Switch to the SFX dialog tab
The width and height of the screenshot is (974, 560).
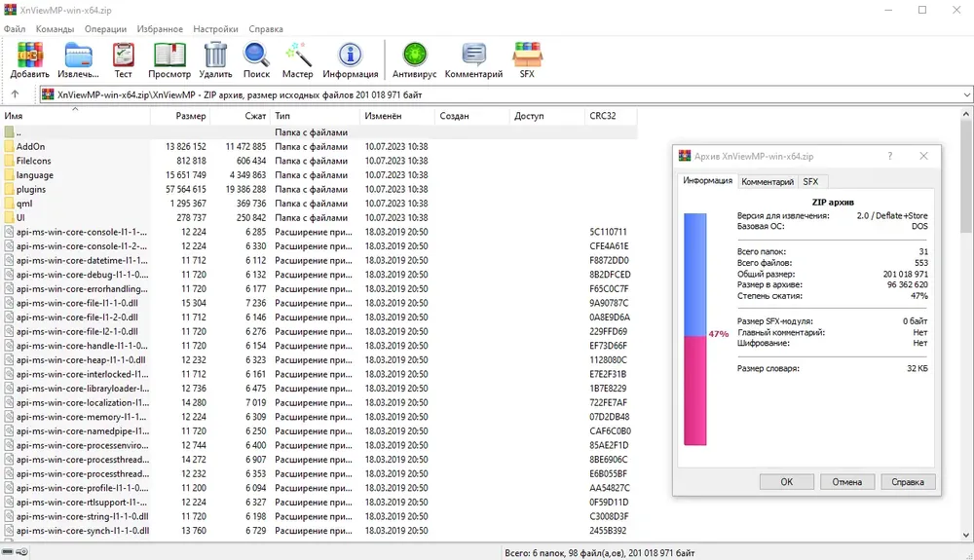point(810,182)
